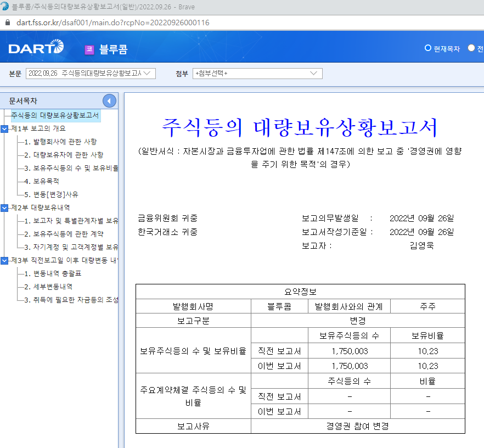Click the 블루콤 cell in summary table
The height and width of the screenshot is (448, 484).
coord(279,306)
